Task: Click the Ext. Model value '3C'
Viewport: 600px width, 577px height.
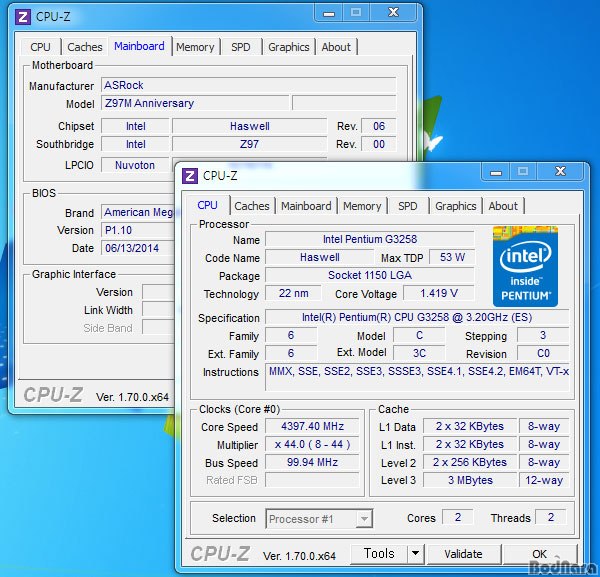Action: (419, 353)
